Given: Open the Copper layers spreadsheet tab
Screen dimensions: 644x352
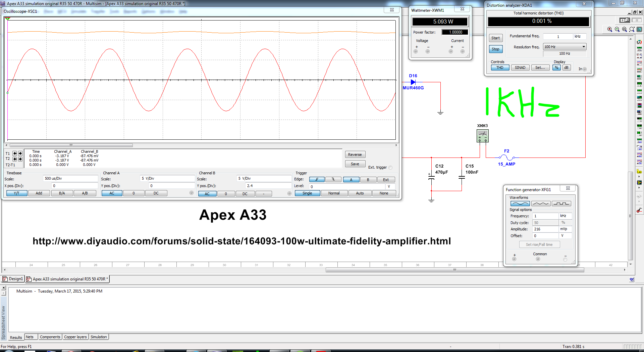Looking at the screenshot, I should (x=75, y=337).
